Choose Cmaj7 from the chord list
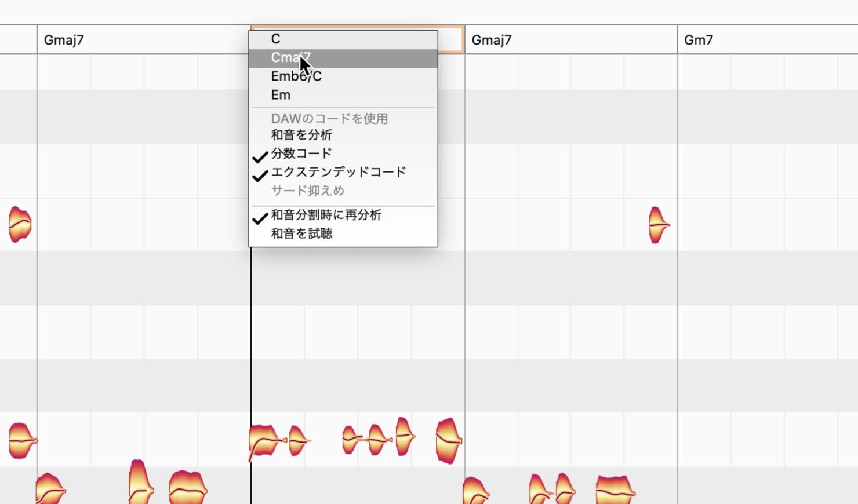The height and width of the screenshot is (504, 858). coord(343,57)
